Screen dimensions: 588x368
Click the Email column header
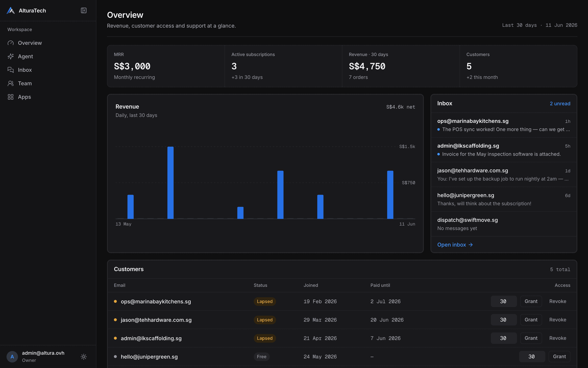[x=120, y=285]
